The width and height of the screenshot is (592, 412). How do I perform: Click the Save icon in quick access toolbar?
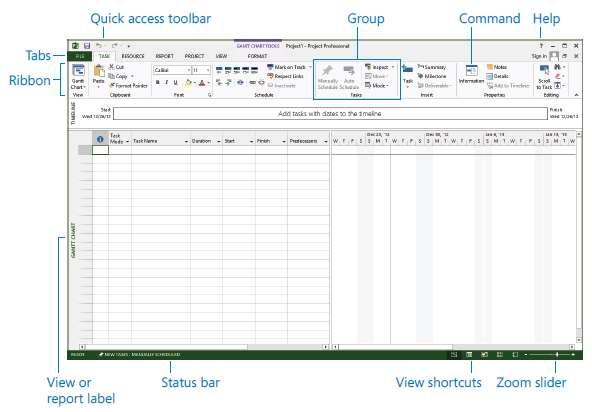[87, 46]
